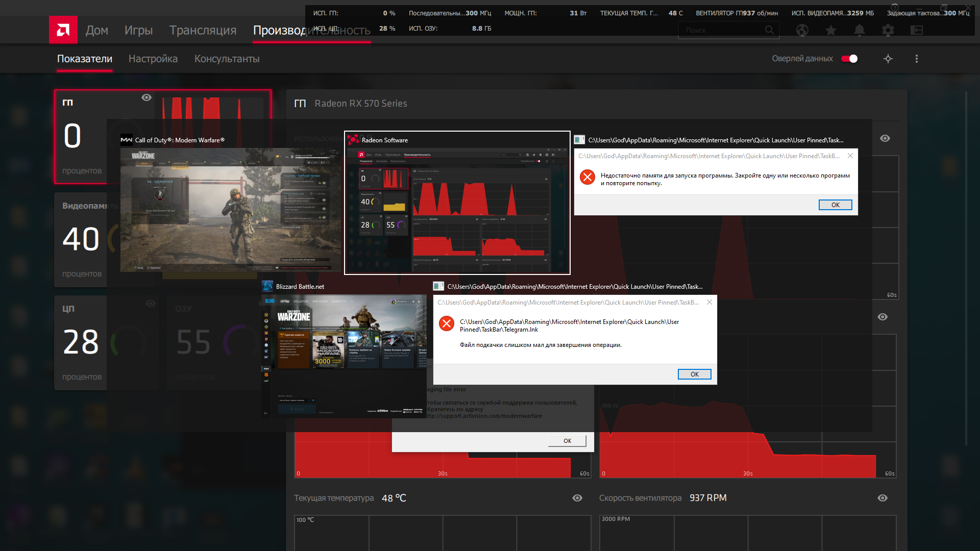Click the vertical scrollbar on the right edge
The image size is (980, 551).
[x=966, y=268]
